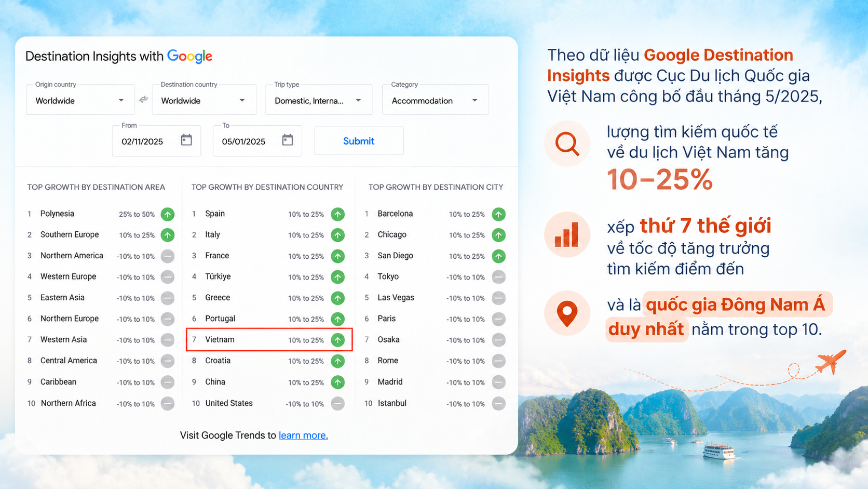This screenshot has height=489, width=868.
Task: Click gray neutral icon for Caribbean
Action: pyautogui.click(x=167, y=382)
